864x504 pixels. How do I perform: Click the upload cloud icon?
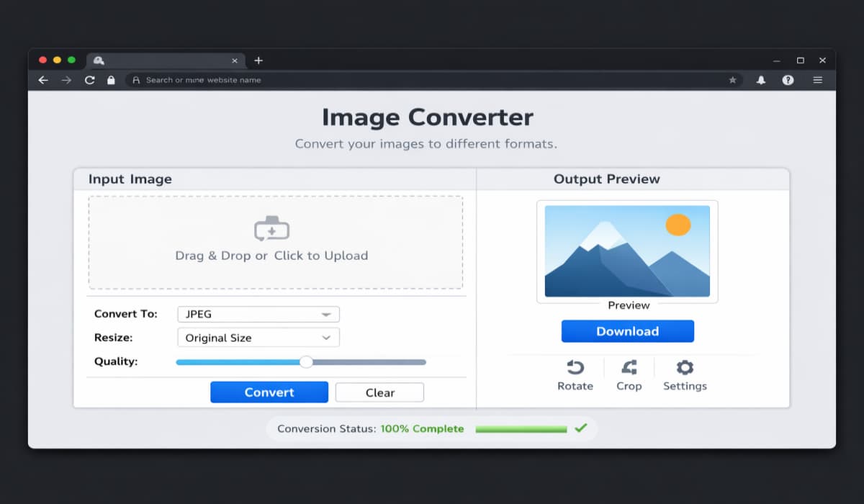(x=271, y=228)
